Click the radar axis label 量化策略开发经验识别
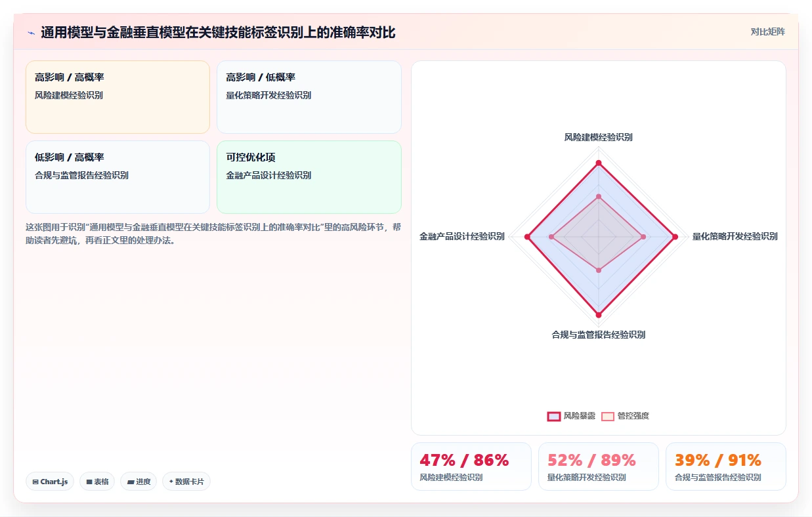The image size is (812, 517). coord(735,236)
